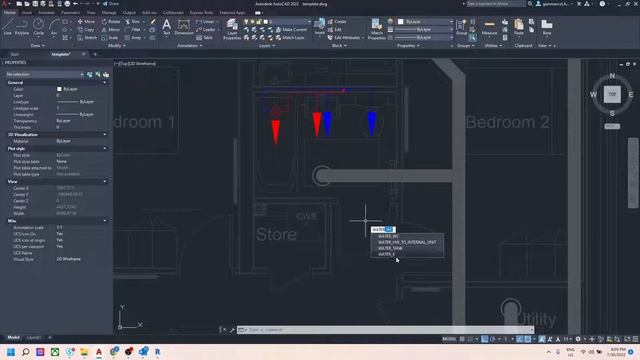The width and height of the screenshot is (640, 360).
Task: Expand the Layers panel dropdown
Action: (267, 46)
